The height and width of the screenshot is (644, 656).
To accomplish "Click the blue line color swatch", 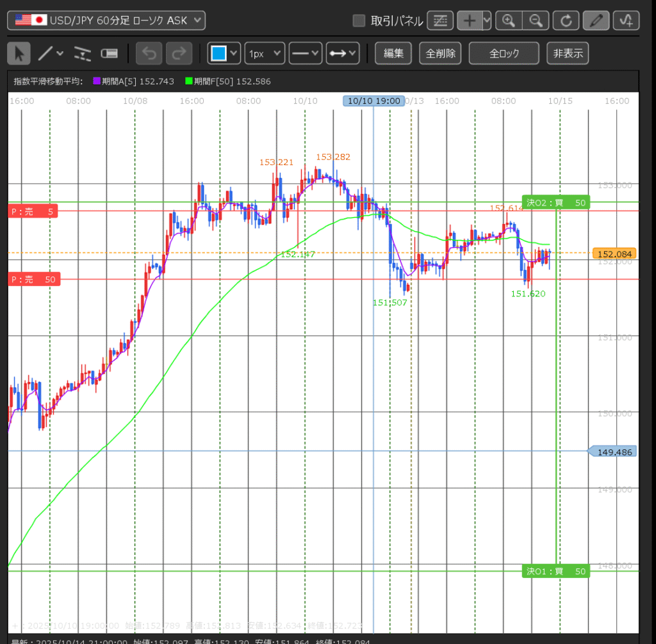I will point(218,54).
